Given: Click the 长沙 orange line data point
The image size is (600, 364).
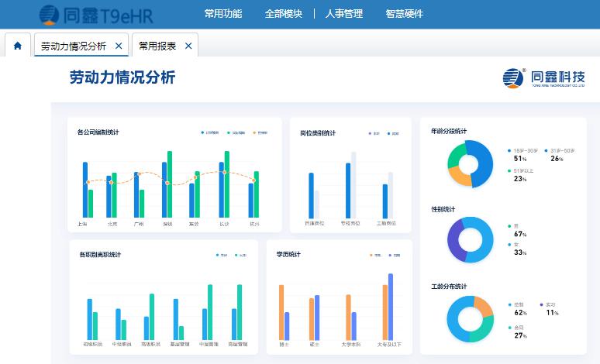Looking at the screenshot, I should click(224, 172).
